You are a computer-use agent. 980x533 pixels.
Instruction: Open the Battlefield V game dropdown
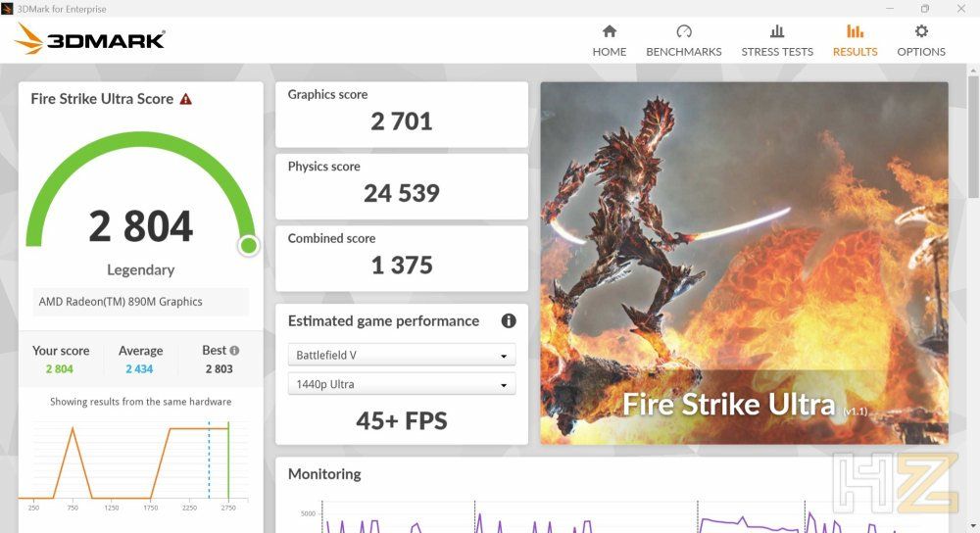(x=402, y=355)
